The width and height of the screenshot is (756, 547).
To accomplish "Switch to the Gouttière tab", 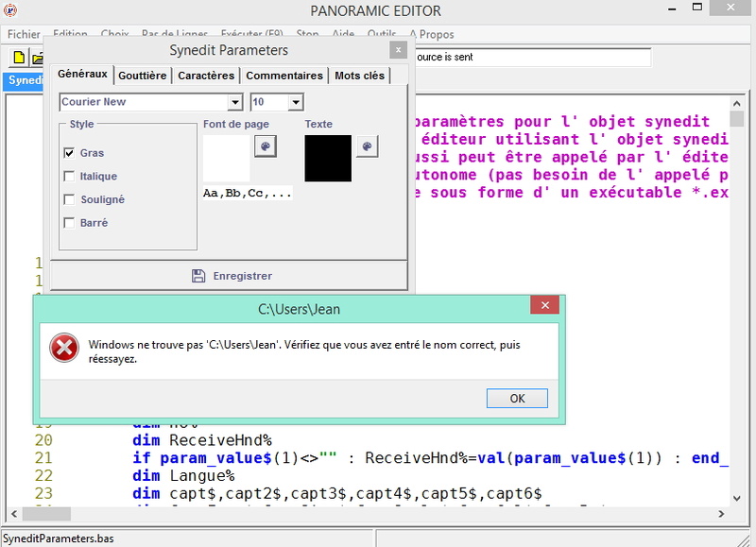I will pyautogui.click(x=143, y=76).
